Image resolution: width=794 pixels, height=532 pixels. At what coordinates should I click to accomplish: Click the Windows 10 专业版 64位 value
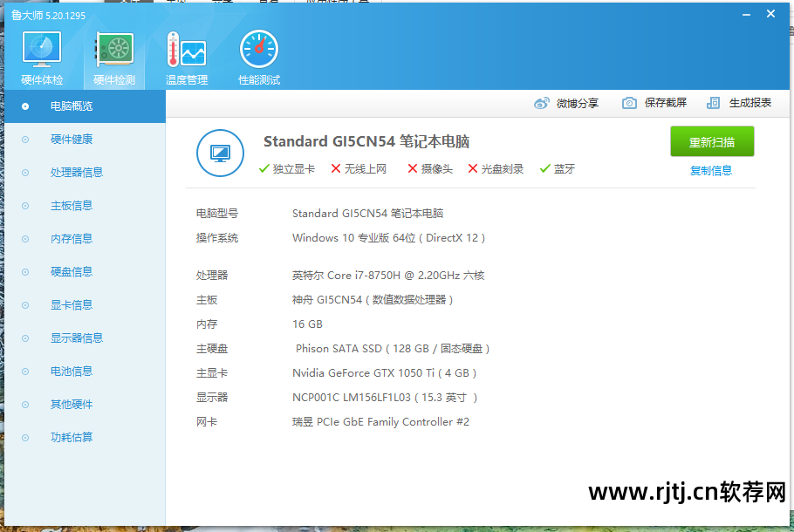click(388, 238)
